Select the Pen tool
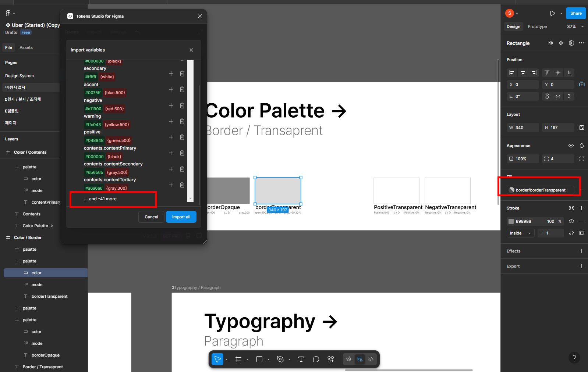 [x=280, y=359]
